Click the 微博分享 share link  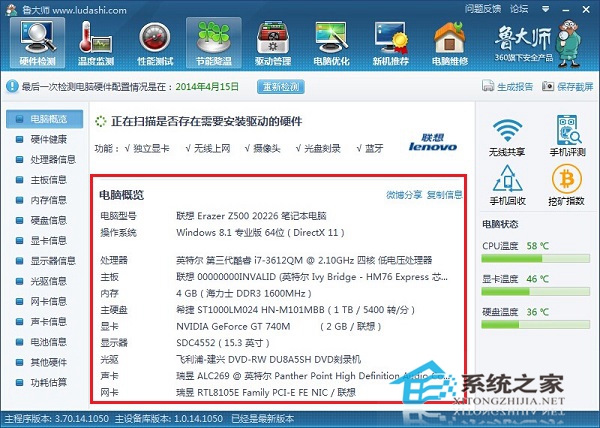tap(404, 195)
